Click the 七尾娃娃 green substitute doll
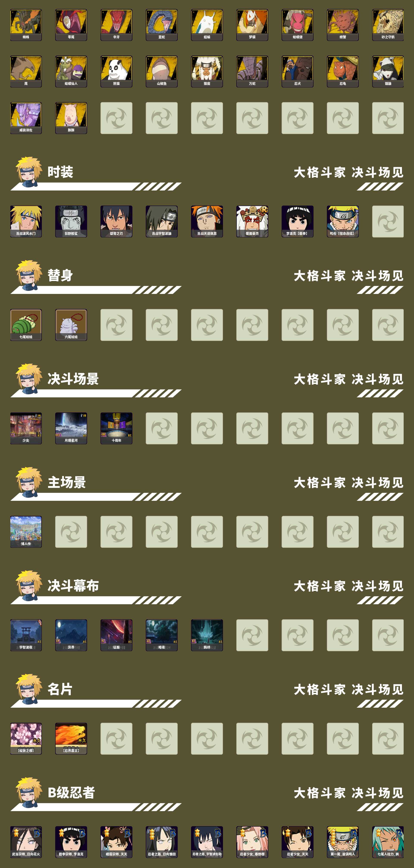 coord(26,325)
